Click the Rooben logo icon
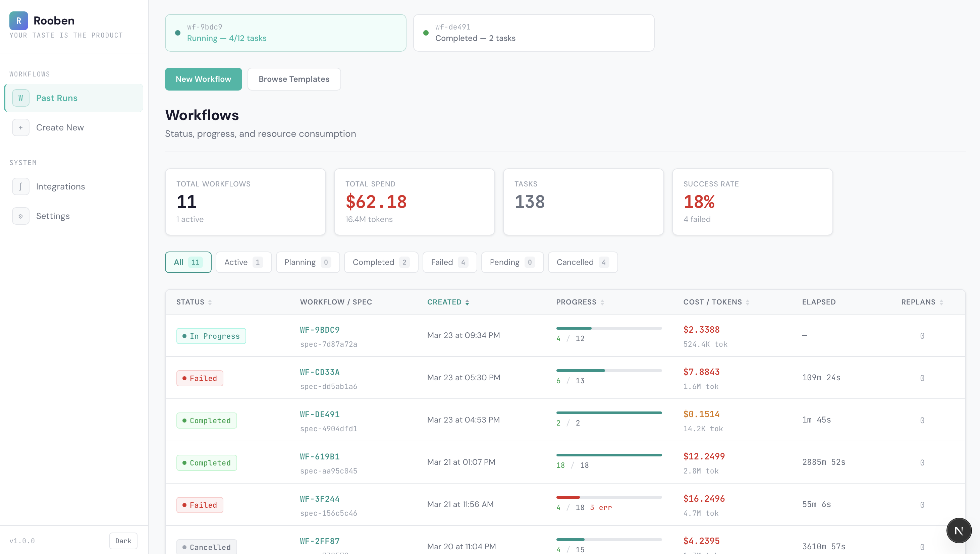Image resolution: width=980 pixels, height=554 pixels. pos(19,20)
